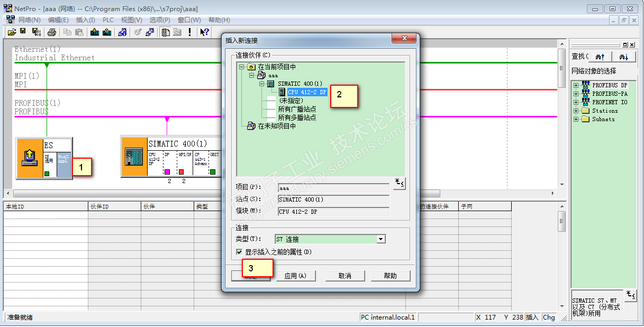Click the blue insert-connection toolbar icon
Viewport: 644px width, 327px height.
(150, 32)
